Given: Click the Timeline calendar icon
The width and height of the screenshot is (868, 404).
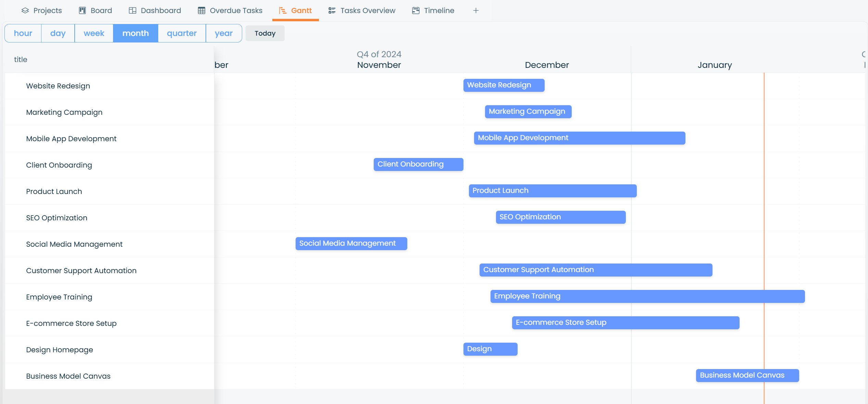Looking at the screenshot, I should pyautogui.click(x=416, y=11).
